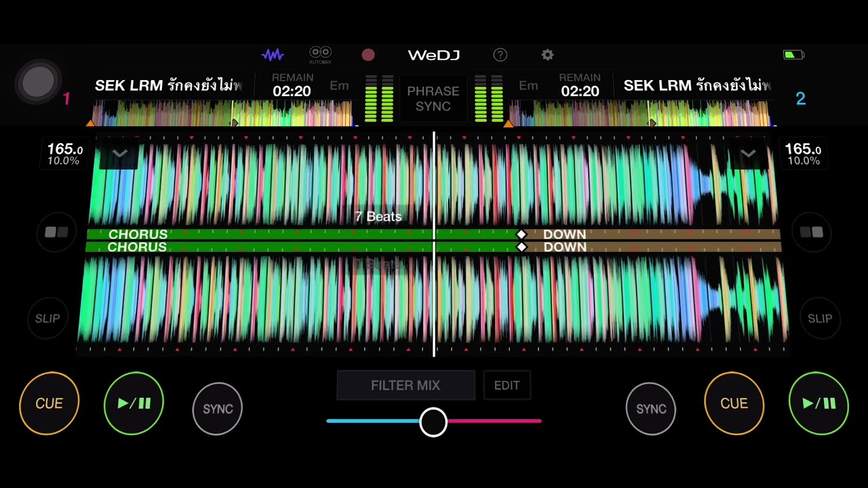Open the FILTER MIX effect selector
868x488 pixels.
click(x=406, y=386)
